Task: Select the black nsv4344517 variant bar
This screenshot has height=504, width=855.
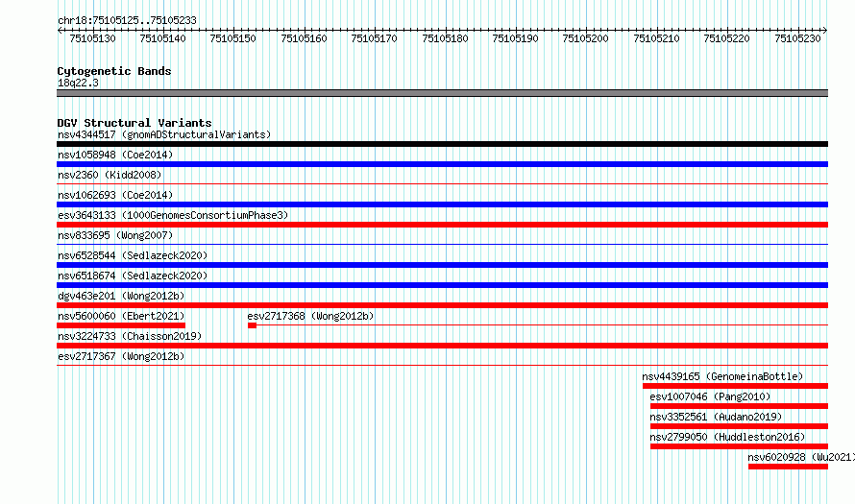Action: tap(442, 144)
